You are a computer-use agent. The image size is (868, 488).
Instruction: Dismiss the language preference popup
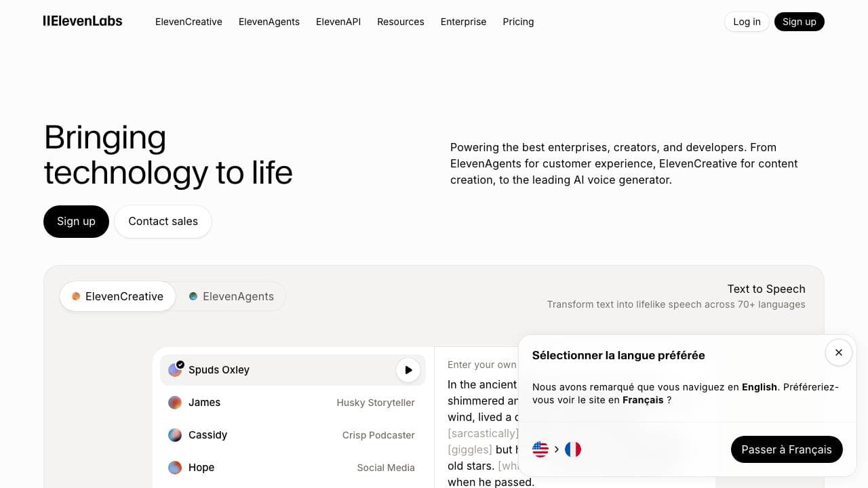[838, 352]
